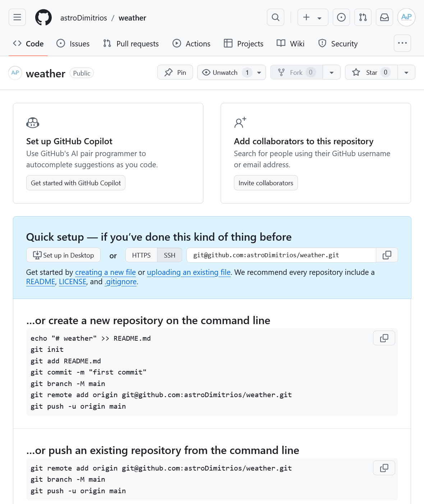Open the three-dot more tabs menu
The width and height of the screenshot is (424, 504).
tap(402, 43)
